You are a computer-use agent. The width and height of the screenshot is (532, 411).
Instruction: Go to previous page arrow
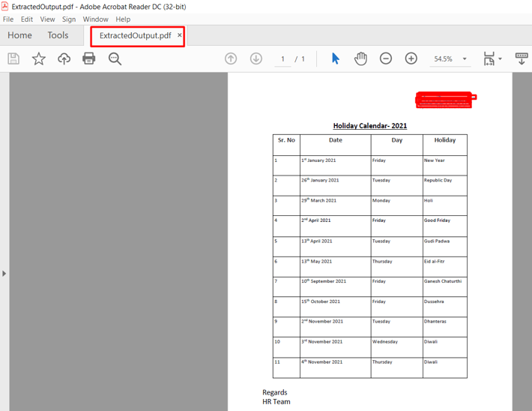(231, 58)
